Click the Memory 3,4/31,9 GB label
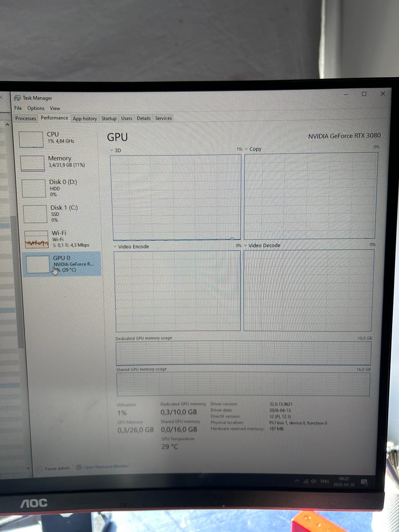Viewport: 399px width, 532px height. click(66, 162)
